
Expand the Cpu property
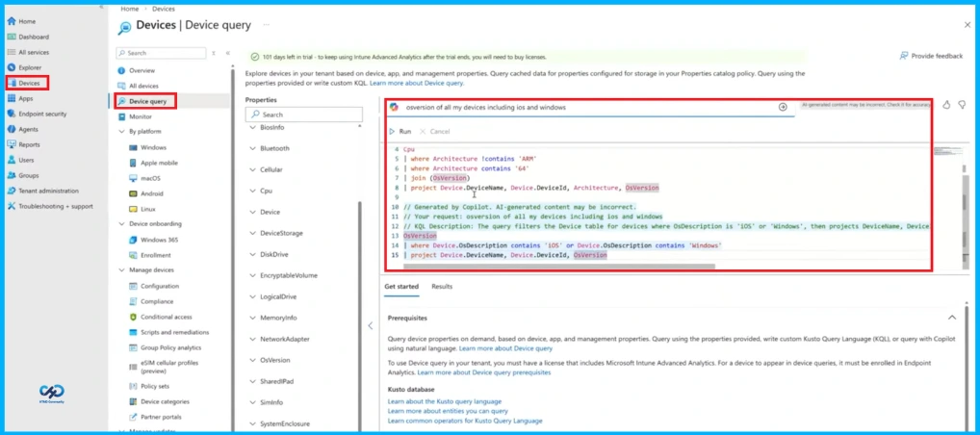pos(252,191)
